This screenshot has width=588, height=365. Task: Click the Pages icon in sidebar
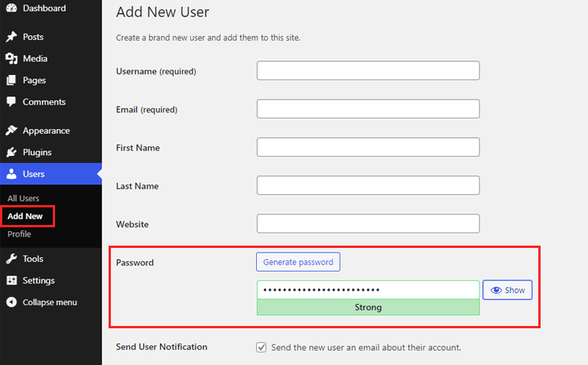click(11, 80)
